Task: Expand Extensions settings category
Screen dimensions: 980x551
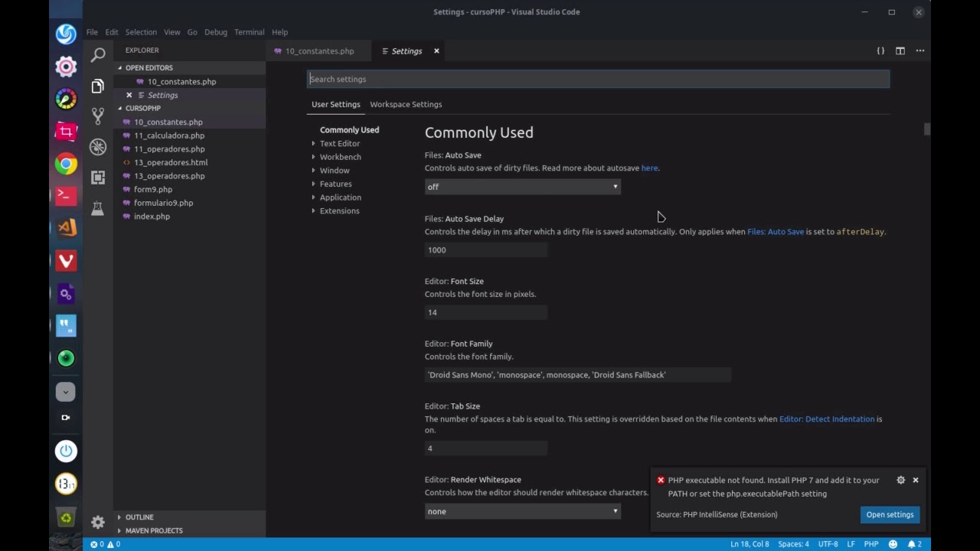Action: 339,211
